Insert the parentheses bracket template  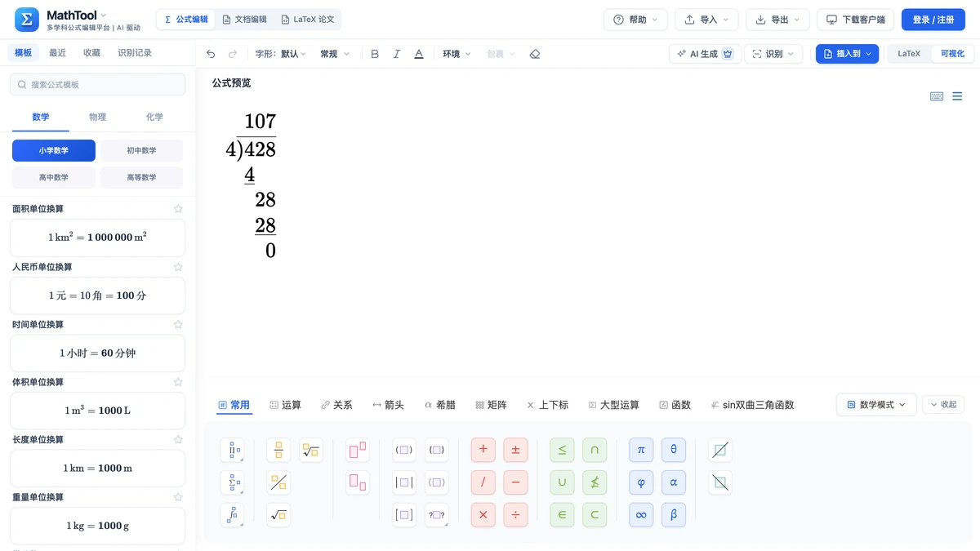pyautogui.click(x=404, y=450)
